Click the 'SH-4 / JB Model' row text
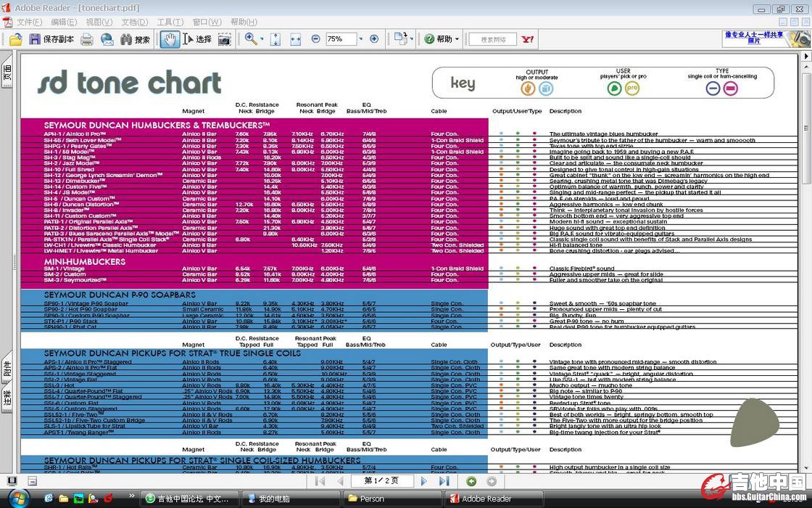 (69, 192)
